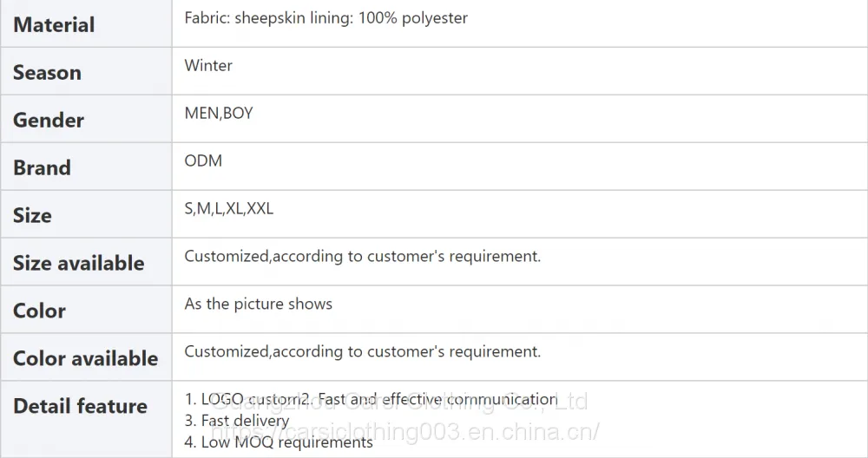Select Color available customized requirement text
The width and height of the screenshot is (868, 458).
point(363,352)
